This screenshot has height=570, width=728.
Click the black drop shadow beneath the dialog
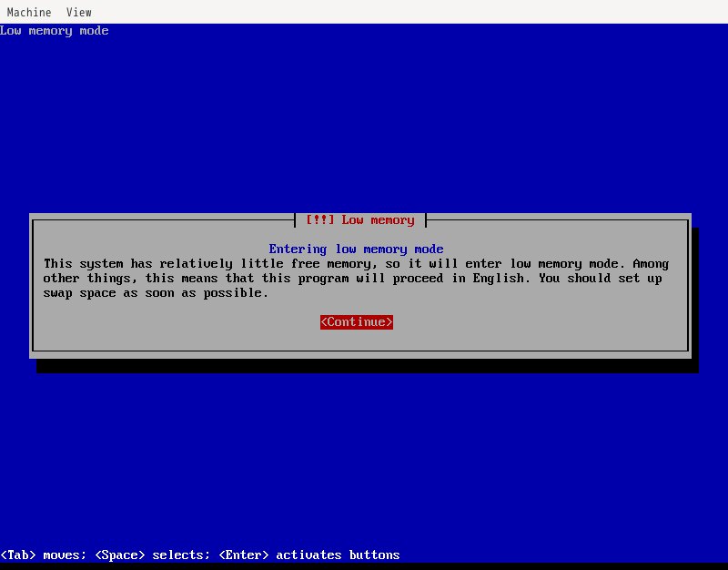tap(364, 366)
